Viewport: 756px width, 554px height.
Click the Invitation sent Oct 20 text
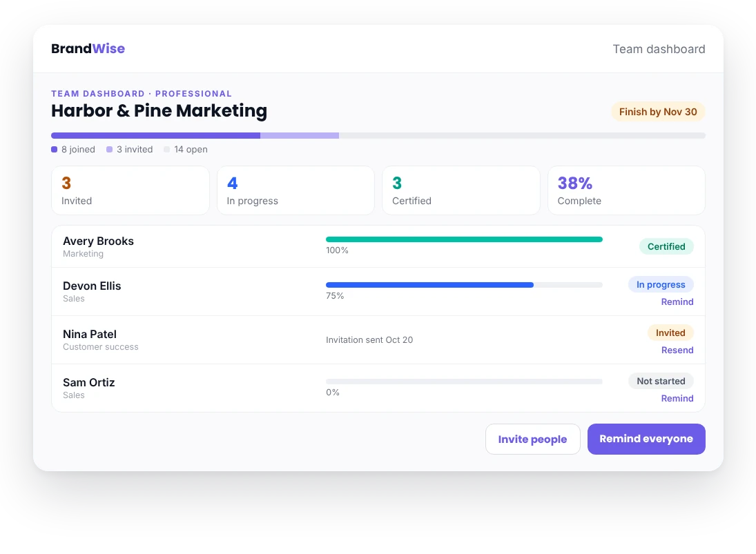(x=369, y=339)
